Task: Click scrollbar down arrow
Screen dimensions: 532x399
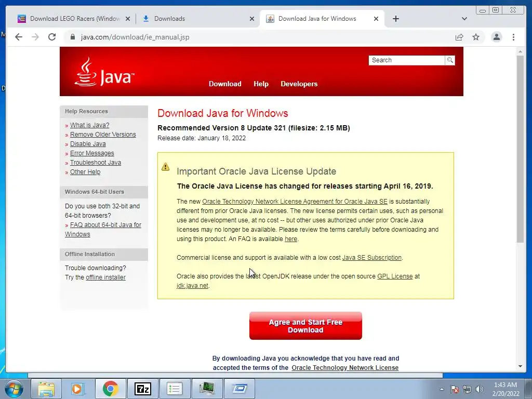Action: [520, 366]
